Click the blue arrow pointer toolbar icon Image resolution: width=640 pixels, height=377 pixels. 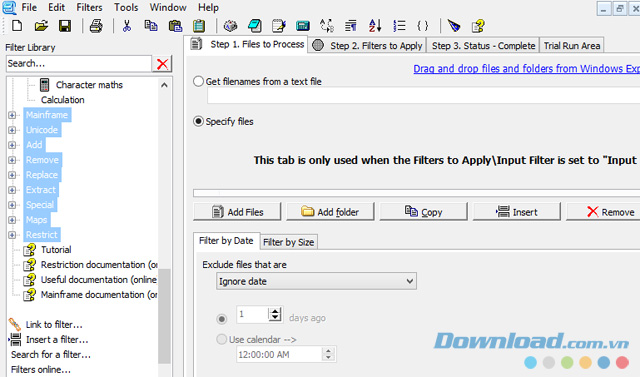(x=454, y=26)
